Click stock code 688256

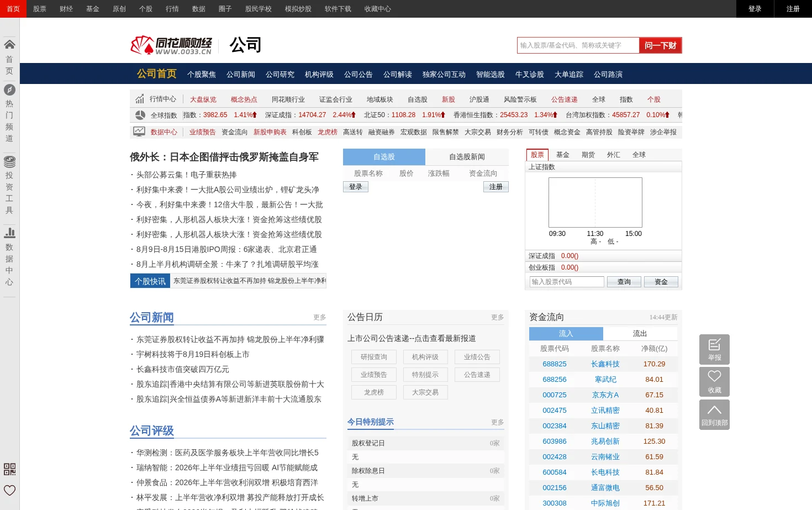pos(555,380)
